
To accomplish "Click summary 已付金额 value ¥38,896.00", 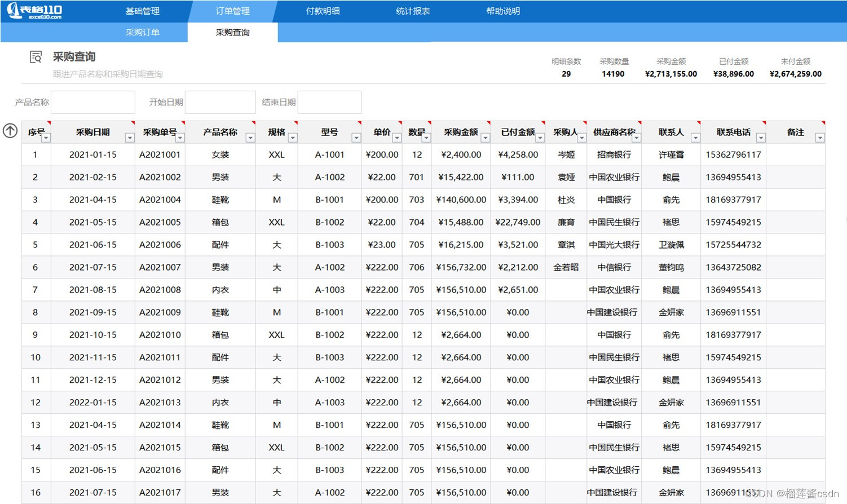I will tap(734, 74).
